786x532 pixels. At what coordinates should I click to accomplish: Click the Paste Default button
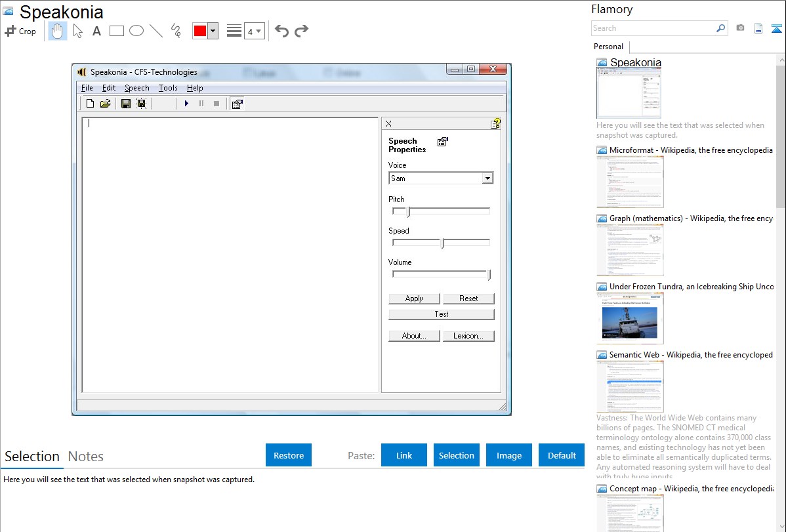tap(562, 455)
